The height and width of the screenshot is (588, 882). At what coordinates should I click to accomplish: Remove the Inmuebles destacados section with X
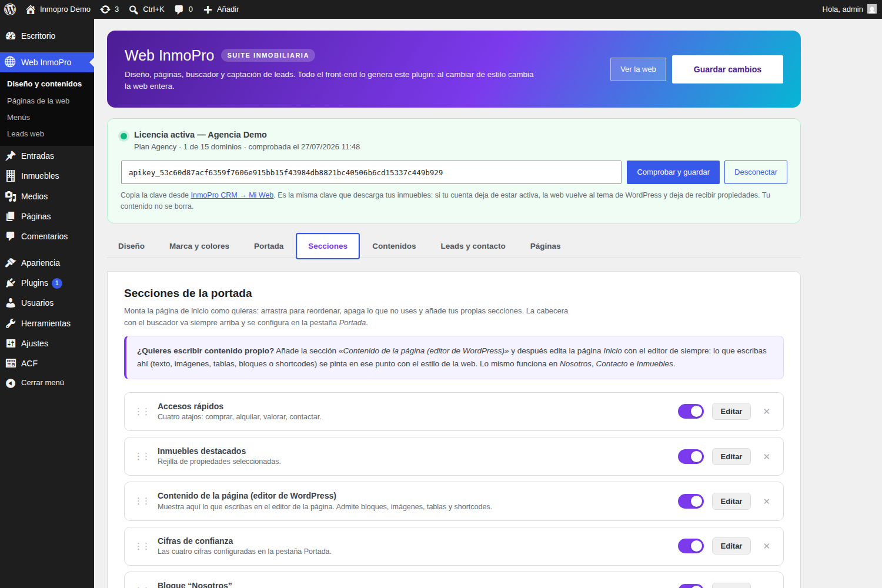[767, 457]
